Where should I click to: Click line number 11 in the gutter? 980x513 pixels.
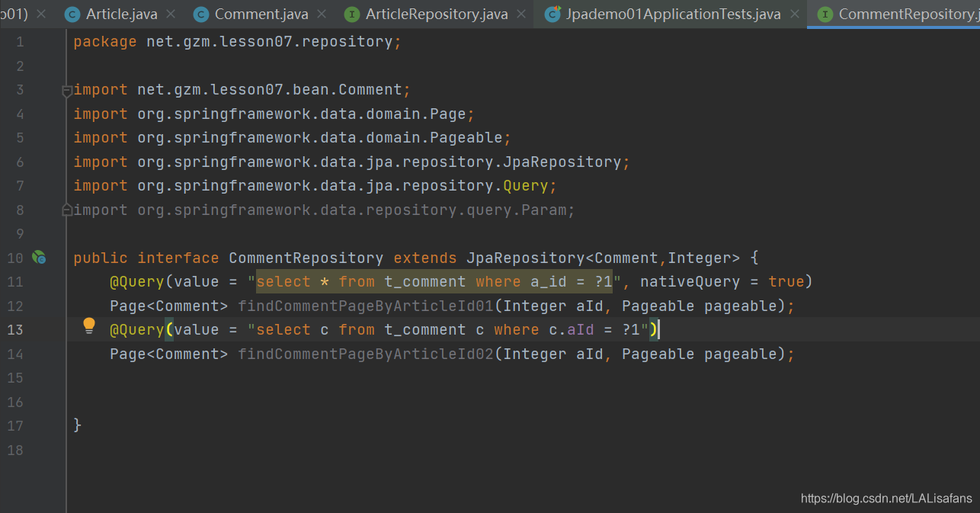click(x=16, y=282)
